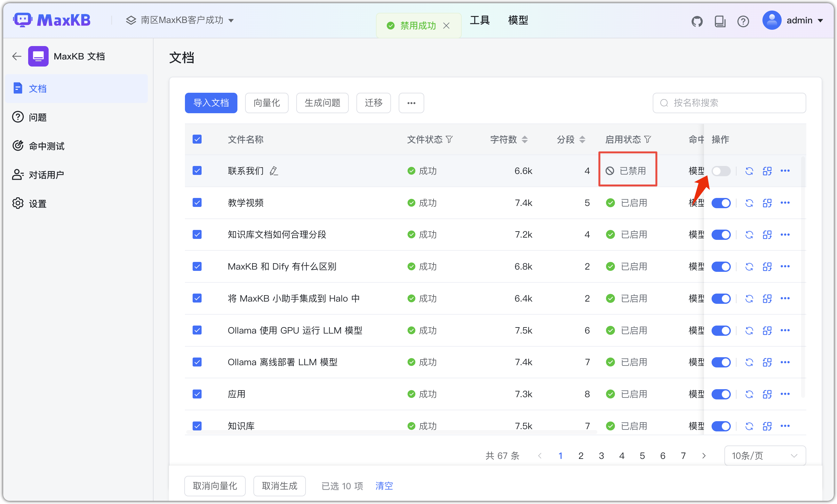Viewport: 837px width, 504px height.
Task: Disable the MaxKB 和 Dify switch
Action: click(721, 267)
